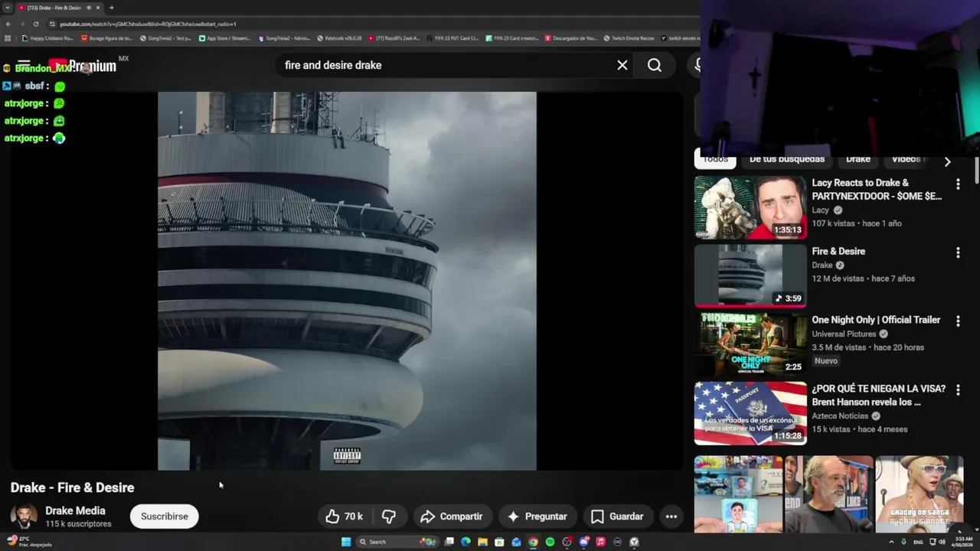Open Lacy Reacts to Drake thumbnail
The width and height of the screenshot is (980, 551).
(750, 207)
